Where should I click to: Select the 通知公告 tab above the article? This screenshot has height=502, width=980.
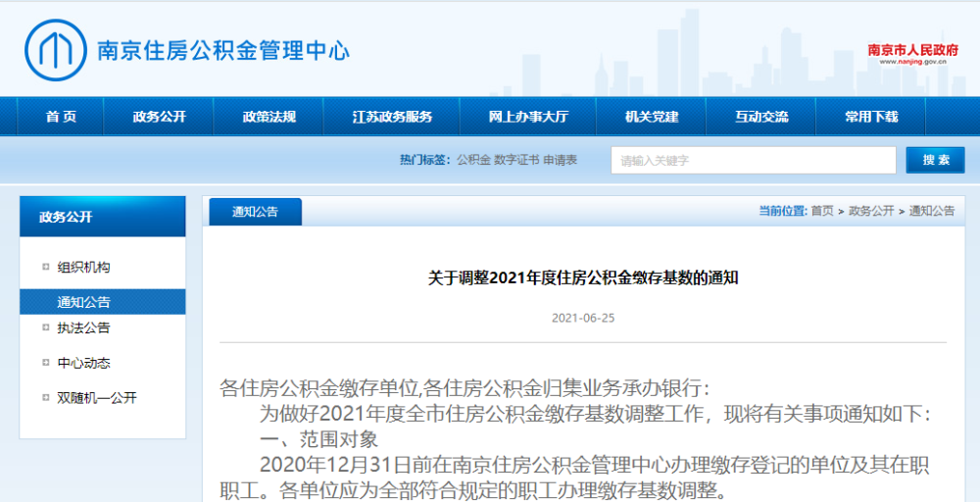pyautogui.click(x=255, y=212)
